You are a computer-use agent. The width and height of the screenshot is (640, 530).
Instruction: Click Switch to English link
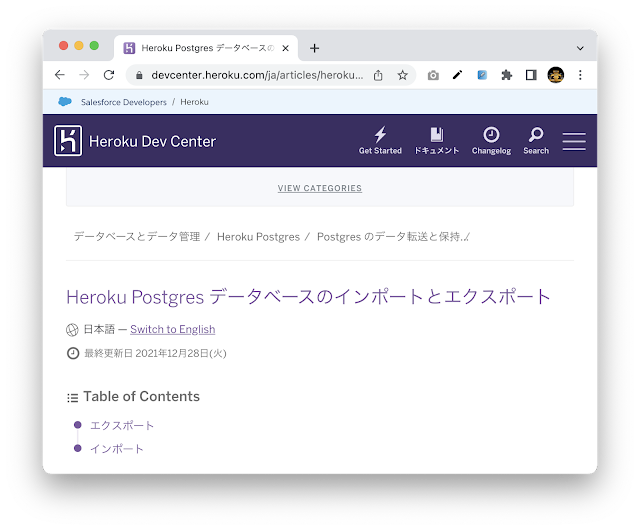click(173, 330)
